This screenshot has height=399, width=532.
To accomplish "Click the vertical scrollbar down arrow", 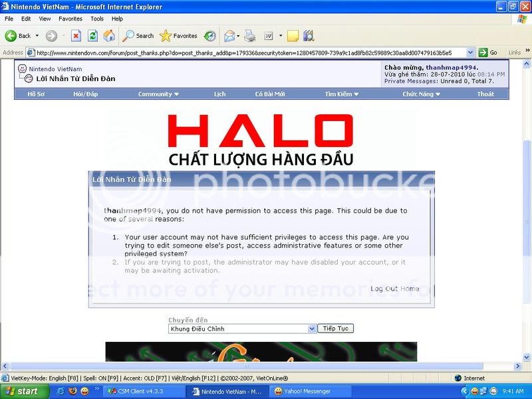I will pos(527,357).
